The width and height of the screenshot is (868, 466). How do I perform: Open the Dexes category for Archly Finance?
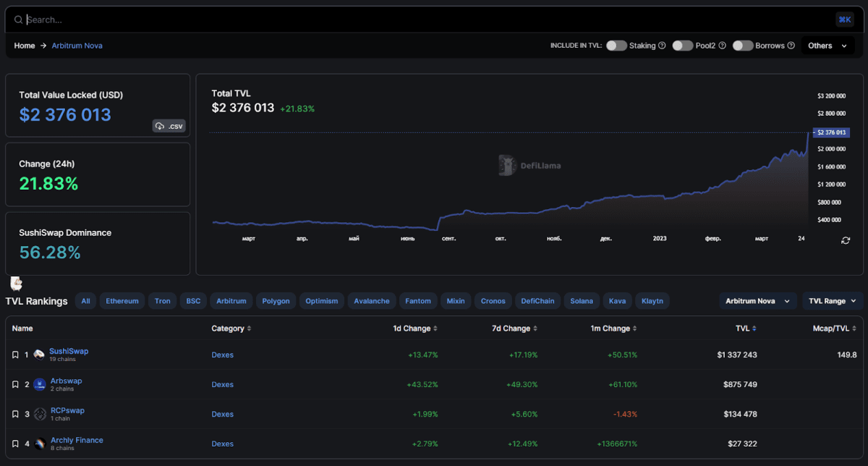[223, 444]
